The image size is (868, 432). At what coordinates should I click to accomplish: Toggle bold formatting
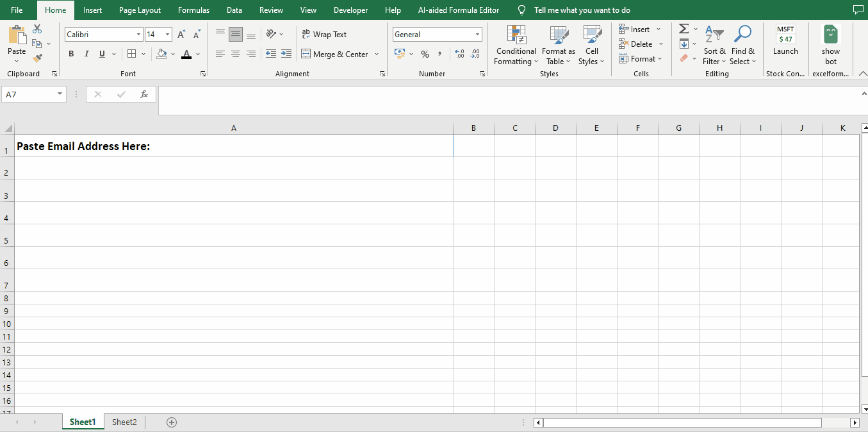click(71, 54)
